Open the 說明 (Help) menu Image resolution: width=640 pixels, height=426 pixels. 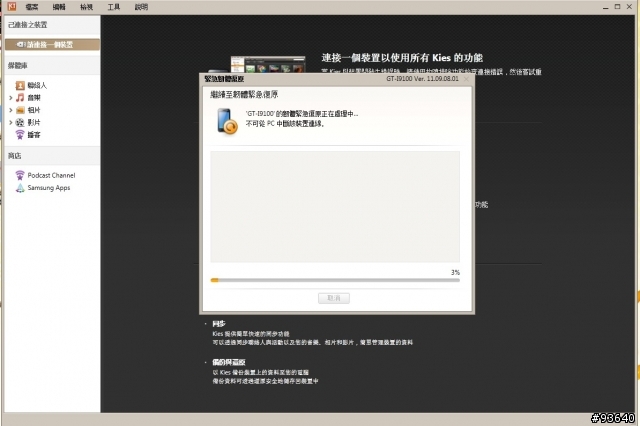click(141, 7)
